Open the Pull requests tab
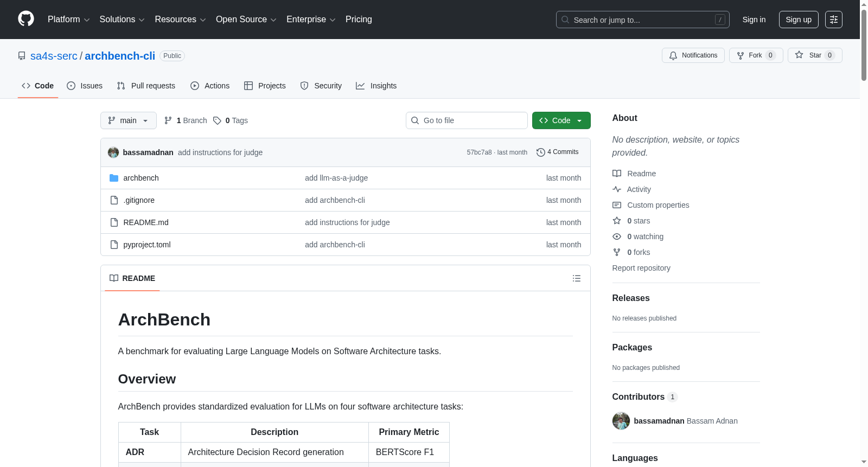868x467 pixels. [146, 86]
